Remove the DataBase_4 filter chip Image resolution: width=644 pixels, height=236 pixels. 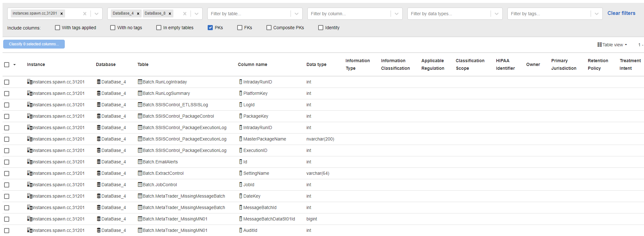click(x=138, y=14)
